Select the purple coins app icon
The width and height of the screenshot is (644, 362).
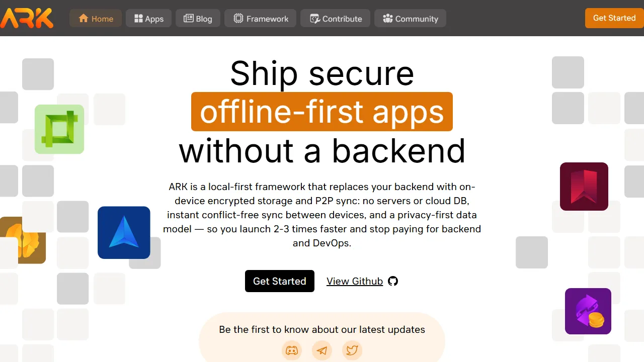pos(588,311)
